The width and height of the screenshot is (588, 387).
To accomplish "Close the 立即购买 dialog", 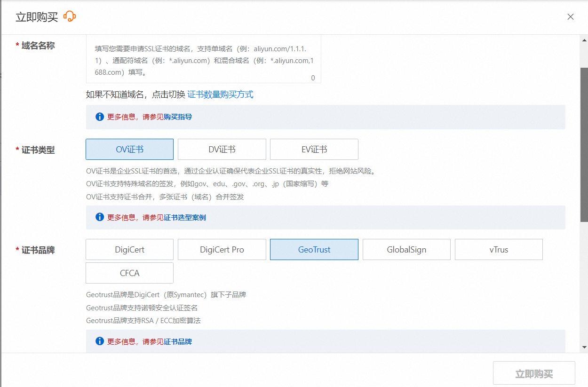I will [x=570, y=17].
